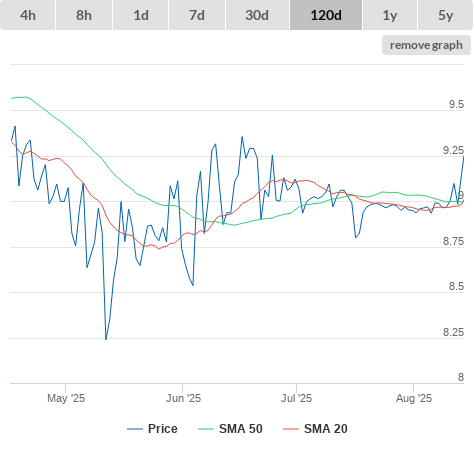Screen dimensions: 474x455
Task: Click the remove graph button
Action: pyautogui.click(x=426, y=45)
